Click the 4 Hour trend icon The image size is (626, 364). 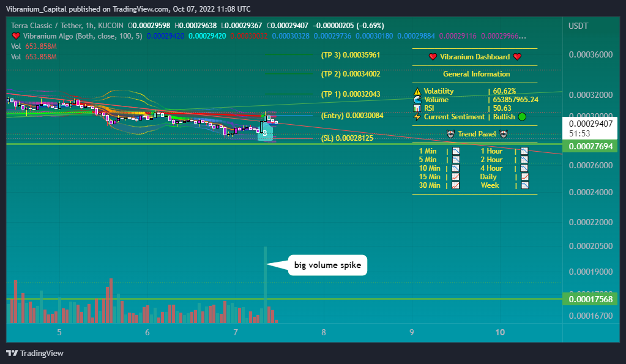(524, 168)
